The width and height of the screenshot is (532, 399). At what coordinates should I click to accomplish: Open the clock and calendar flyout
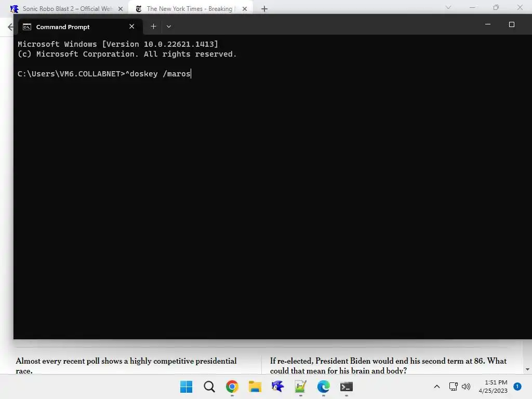(x=493, y=387)
